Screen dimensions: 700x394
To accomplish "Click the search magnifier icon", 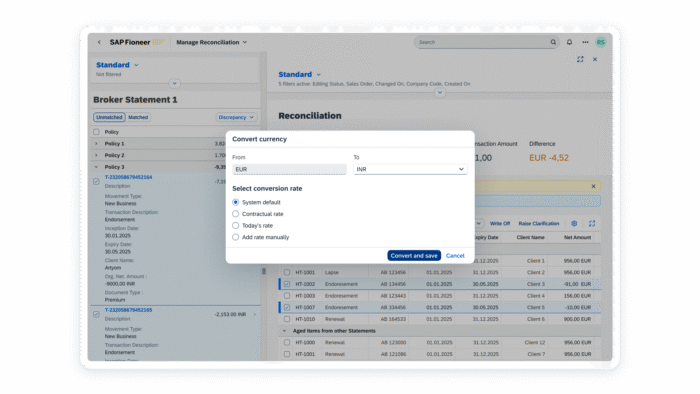I will pos(553,42).
